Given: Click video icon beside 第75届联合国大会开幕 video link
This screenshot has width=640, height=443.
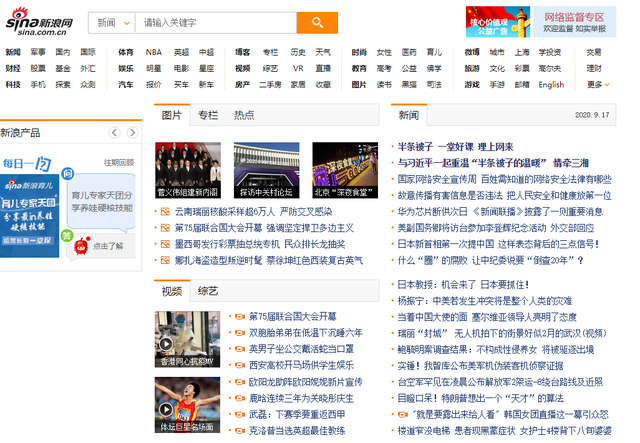Looking at the screenshot, I should pyautogui.click(x=240, y=316).
